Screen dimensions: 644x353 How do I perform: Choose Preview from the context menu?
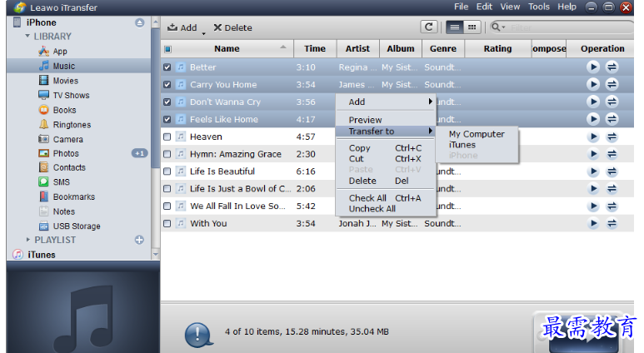click(x=365, y=120)
